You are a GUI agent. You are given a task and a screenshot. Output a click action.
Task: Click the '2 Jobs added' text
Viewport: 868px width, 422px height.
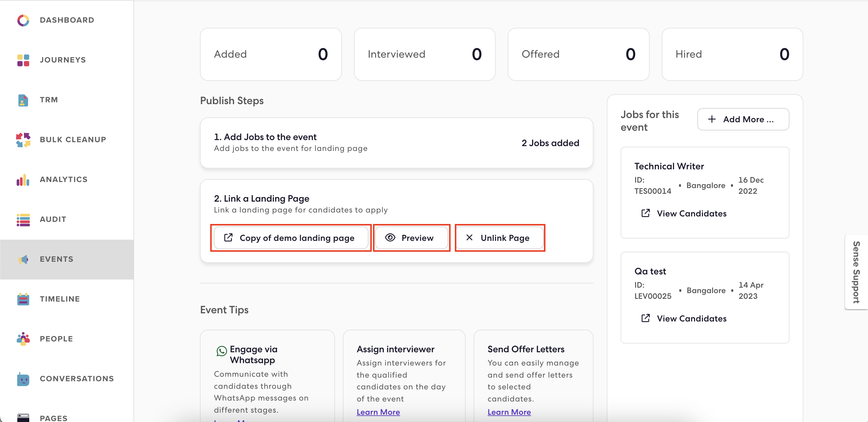[x=550, y=143]
